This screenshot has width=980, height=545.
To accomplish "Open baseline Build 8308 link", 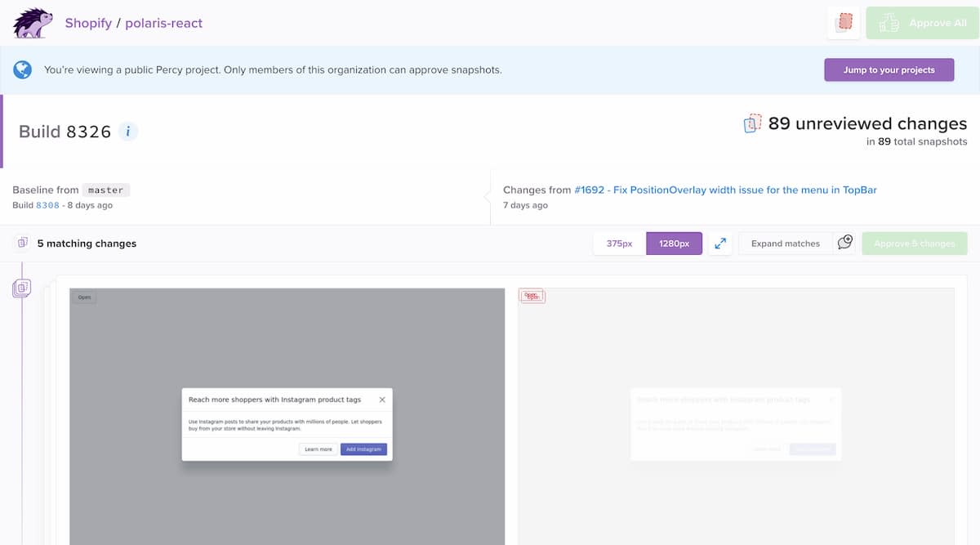I will tap(47, 205).
